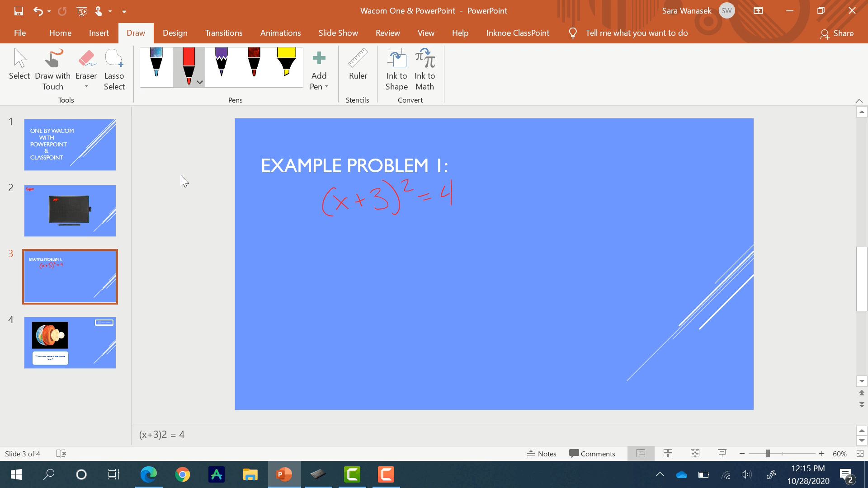The image size is (868, 488).
Task: Toggle the Notes panel view
Action: coord(542,454)
